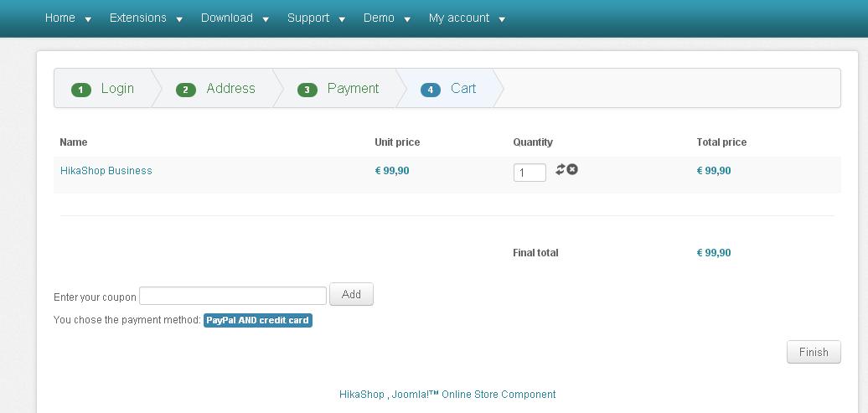The height and width of the screenshot is (413, 868).
Task: Select the Unit price column header
Action: (x=397, y=142)
